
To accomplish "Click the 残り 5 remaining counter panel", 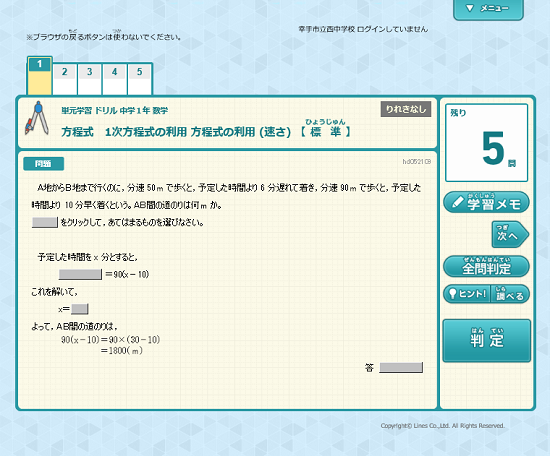I will 487,142.
